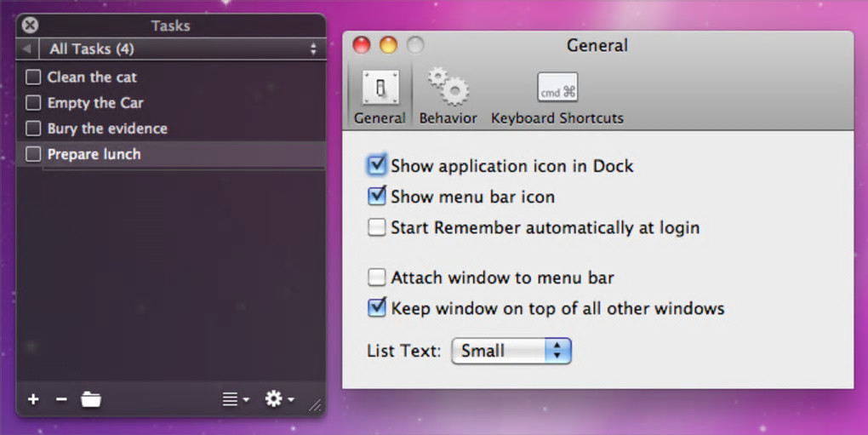The width and height of the screenshot is (868, 435).
Task: Close the Tasks window with the X icon
Action: [30, 25]
